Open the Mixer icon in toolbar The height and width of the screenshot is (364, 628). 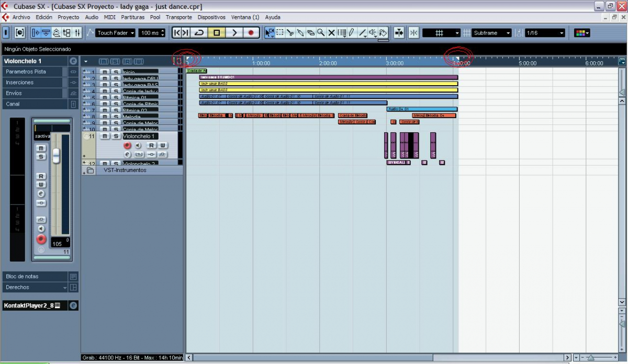(x=77, y=32)
